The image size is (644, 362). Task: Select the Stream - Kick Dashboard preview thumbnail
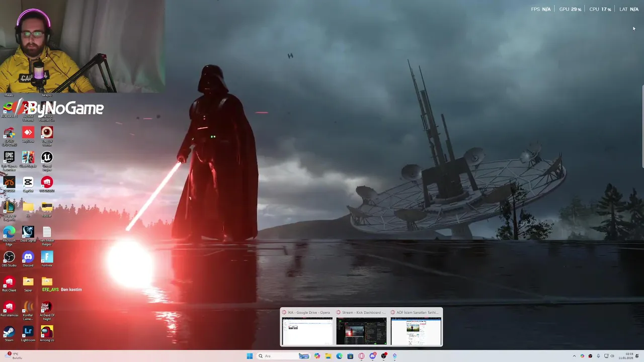click(x=361, y=327)
